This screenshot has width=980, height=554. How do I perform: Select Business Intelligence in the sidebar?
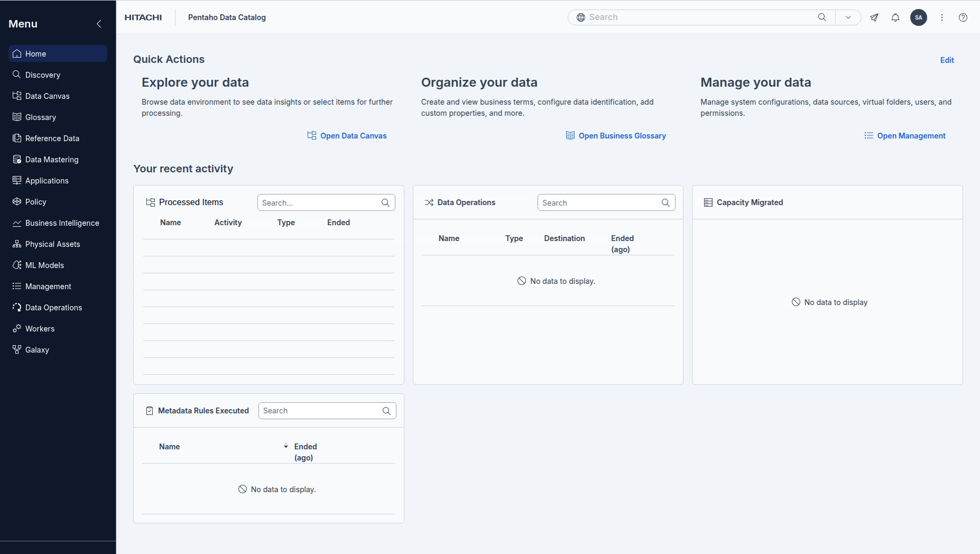[x=62, y=223]
